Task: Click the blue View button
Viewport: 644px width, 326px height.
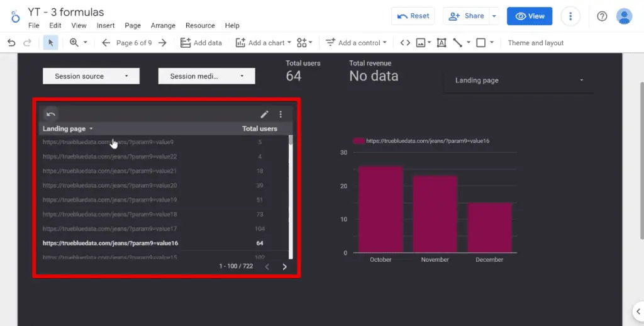Action: (x=529, y=16)
